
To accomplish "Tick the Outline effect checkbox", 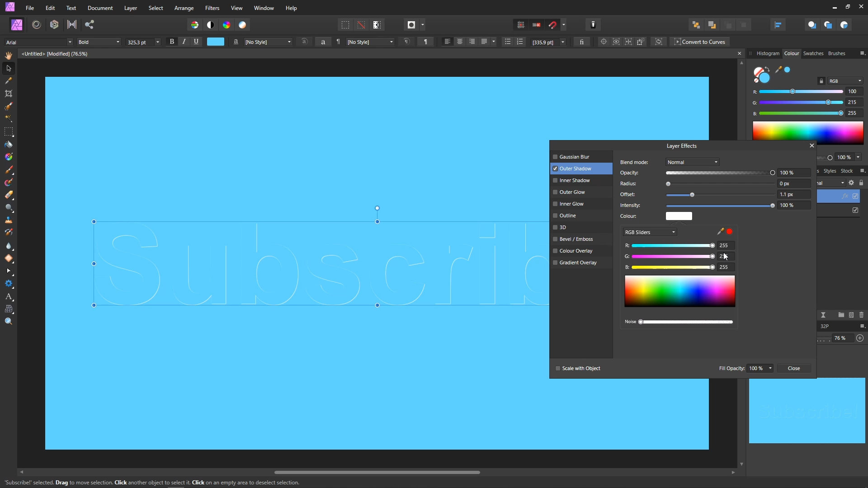I will (555, 216).
